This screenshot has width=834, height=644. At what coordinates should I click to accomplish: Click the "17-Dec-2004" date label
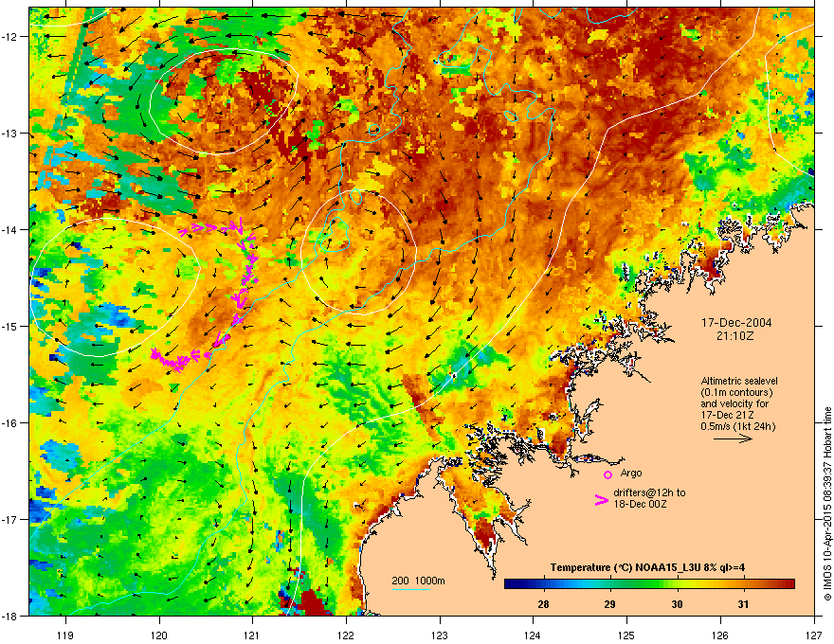coord(736,323)
